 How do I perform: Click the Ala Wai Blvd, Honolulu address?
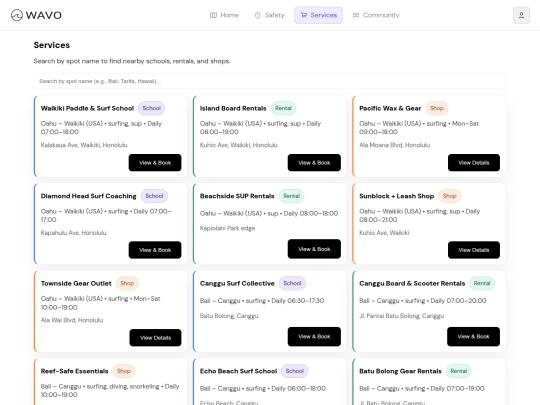(x=72, y=320)
